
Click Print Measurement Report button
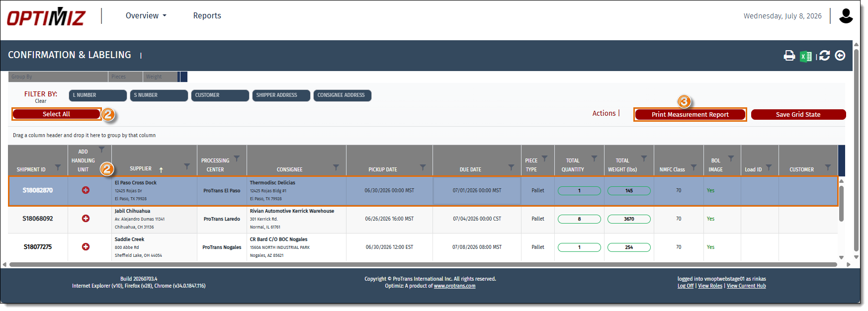(x=690, y=115)
